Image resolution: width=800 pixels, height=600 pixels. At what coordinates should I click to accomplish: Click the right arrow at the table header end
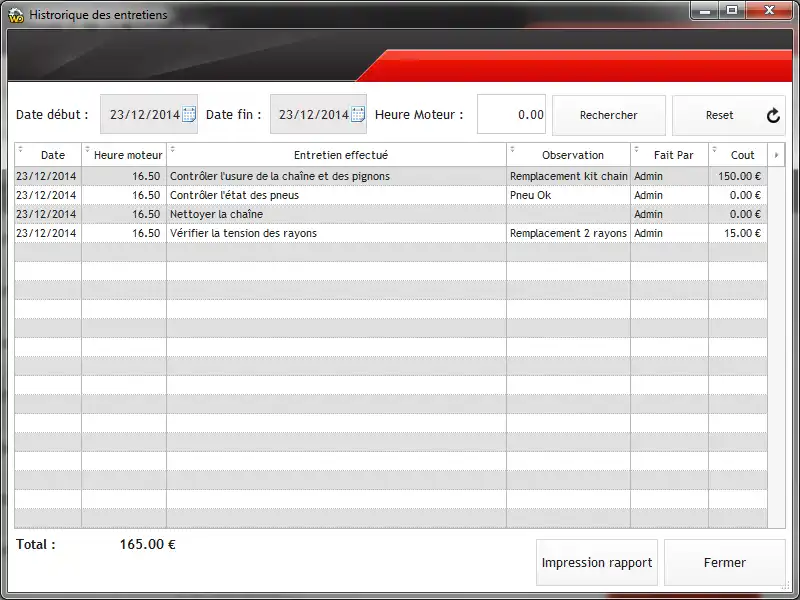[777, 155]
